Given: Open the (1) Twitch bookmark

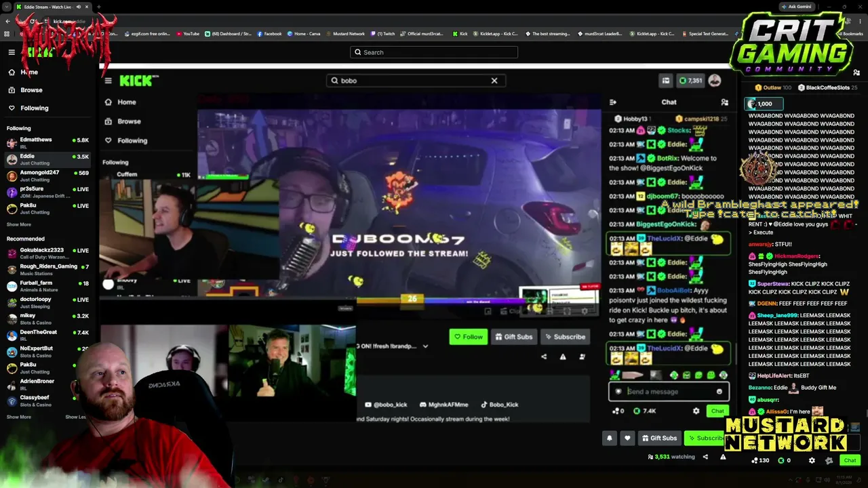Looking at the screenshot, I should (x=383, y=34).
